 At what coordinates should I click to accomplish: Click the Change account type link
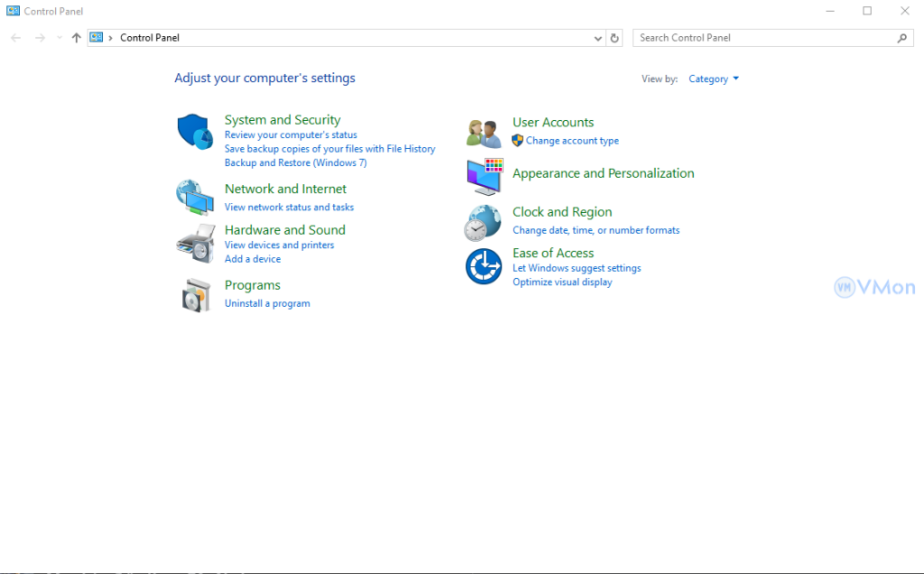point(572,141)
